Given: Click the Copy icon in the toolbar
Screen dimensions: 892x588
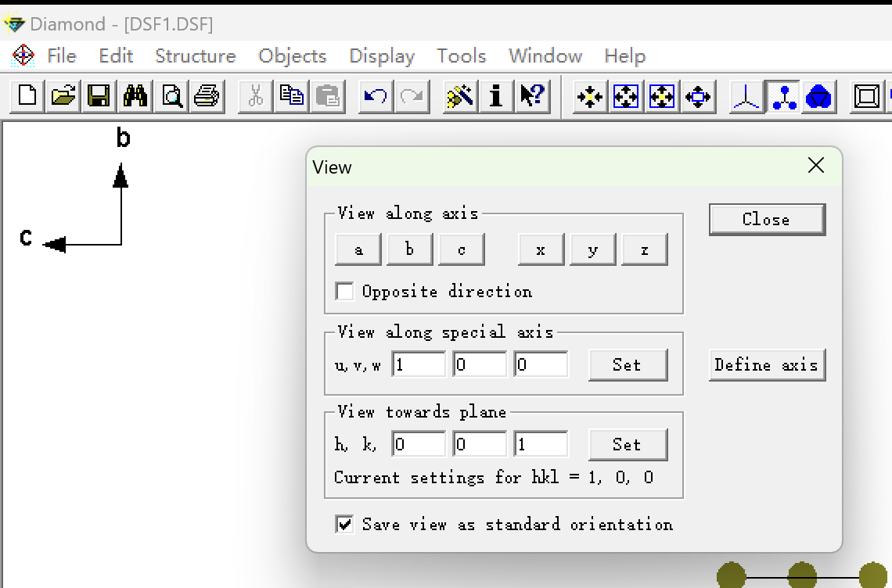Looking at the screenshot, I should [293, 96].
